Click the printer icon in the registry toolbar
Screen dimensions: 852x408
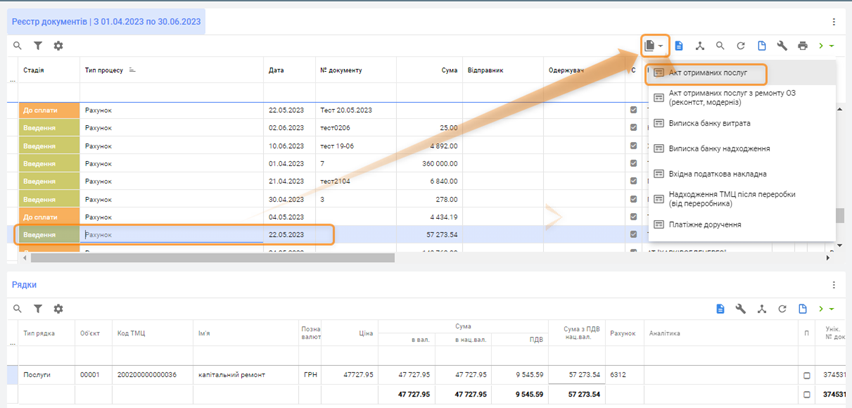pos(802,46)
